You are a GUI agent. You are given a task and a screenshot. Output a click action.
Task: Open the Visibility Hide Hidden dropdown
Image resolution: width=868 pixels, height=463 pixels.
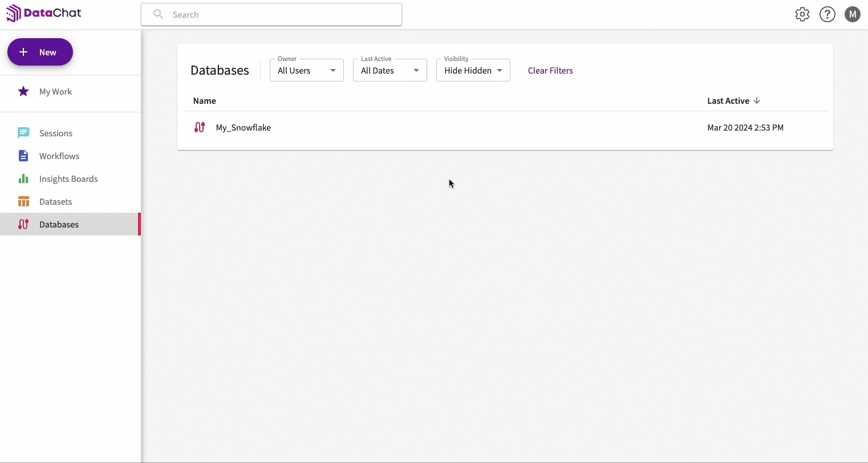click(x=473, y=70)
